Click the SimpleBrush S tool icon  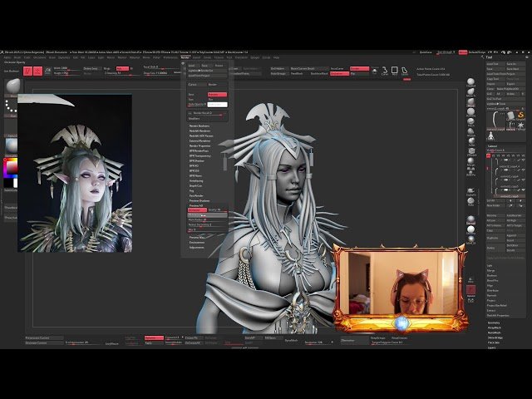pos(520,116)
